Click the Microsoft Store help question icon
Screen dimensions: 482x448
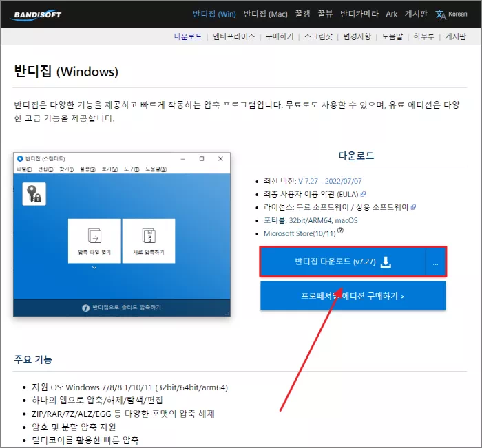(x=340, y=230)
